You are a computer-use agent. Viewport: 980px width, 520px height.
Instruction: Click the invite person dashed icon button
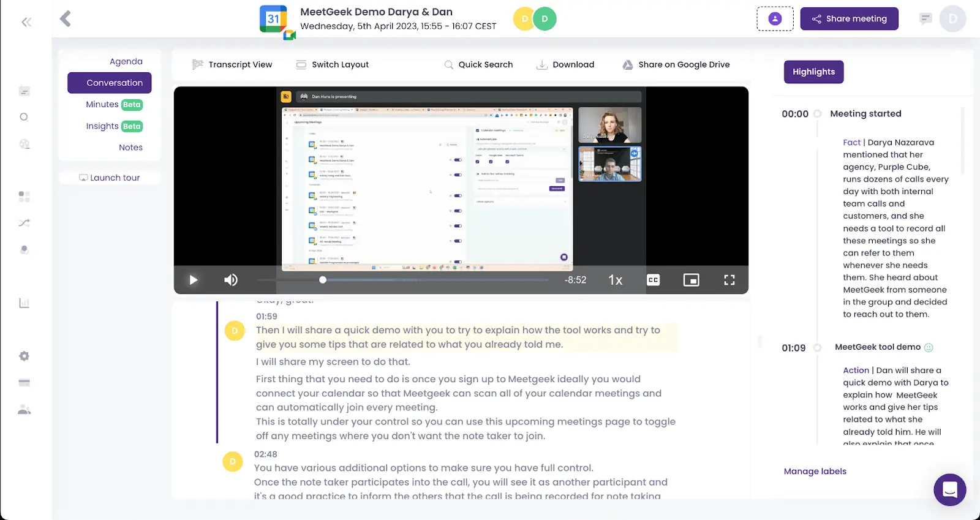(775, 19)
